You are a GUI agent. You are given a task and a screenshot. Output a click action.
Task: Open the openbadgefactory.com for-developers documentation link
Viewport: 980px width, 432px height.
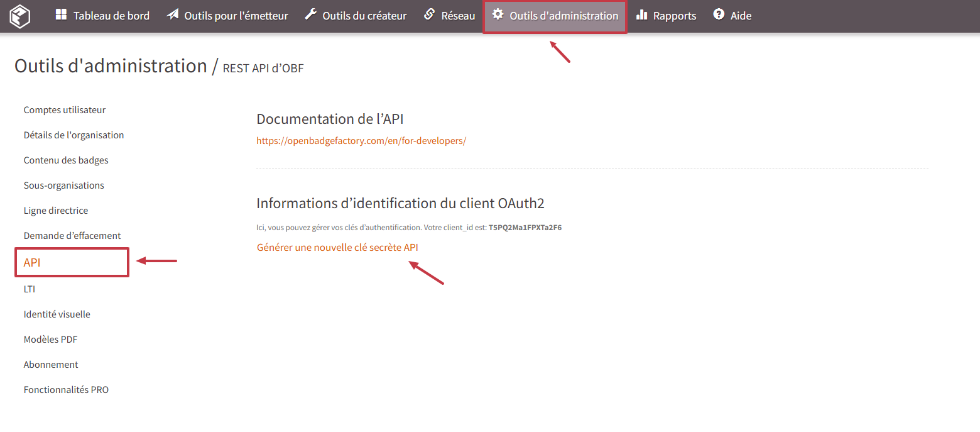click(x=361, y=141)
